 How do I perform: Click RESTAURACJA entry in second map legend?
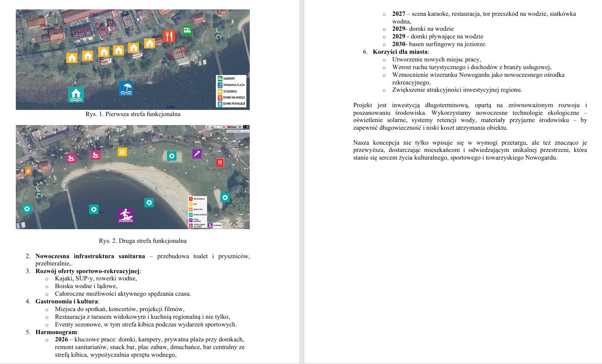(x=199, y=199)
